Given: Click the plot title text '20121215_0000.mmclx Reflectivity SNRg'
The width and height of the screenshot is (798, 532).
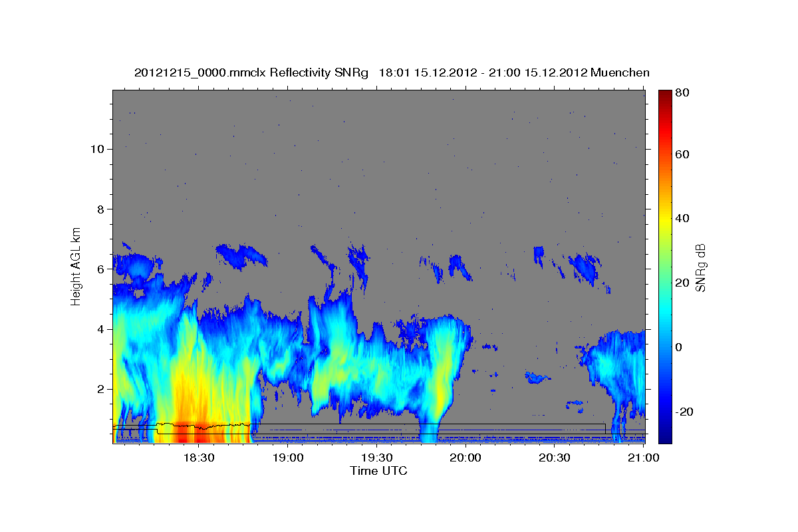Looking at the screenshot, I should click(x=251, y=72).
